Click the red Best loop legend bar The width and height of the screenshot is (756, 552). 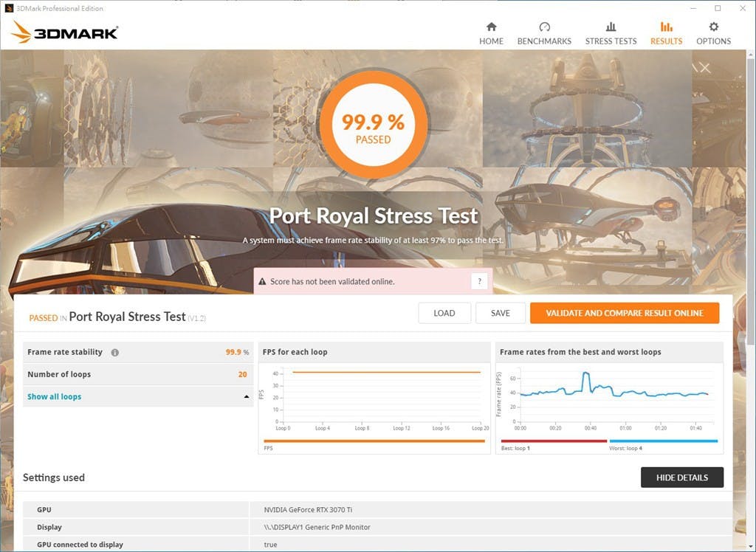554,441
